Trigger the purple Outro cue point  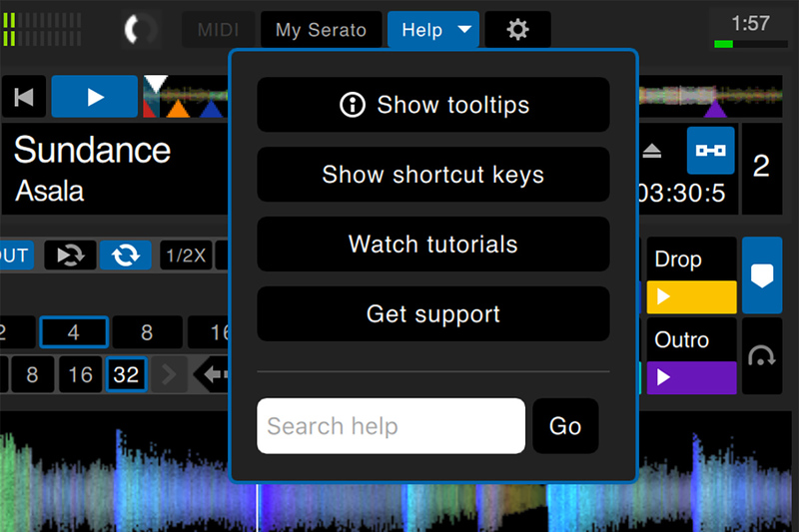(691, 377)
